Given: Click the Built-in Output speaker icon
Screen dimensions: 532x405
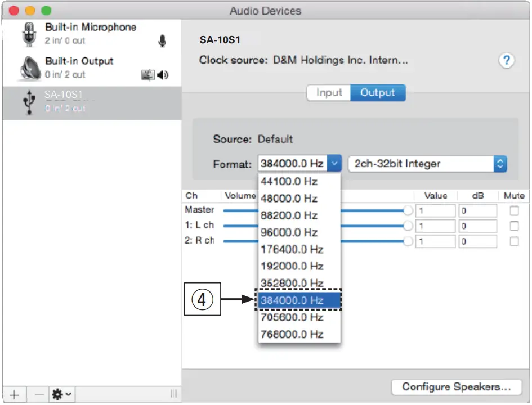Looking at the screenshot, I should [29, 68].
